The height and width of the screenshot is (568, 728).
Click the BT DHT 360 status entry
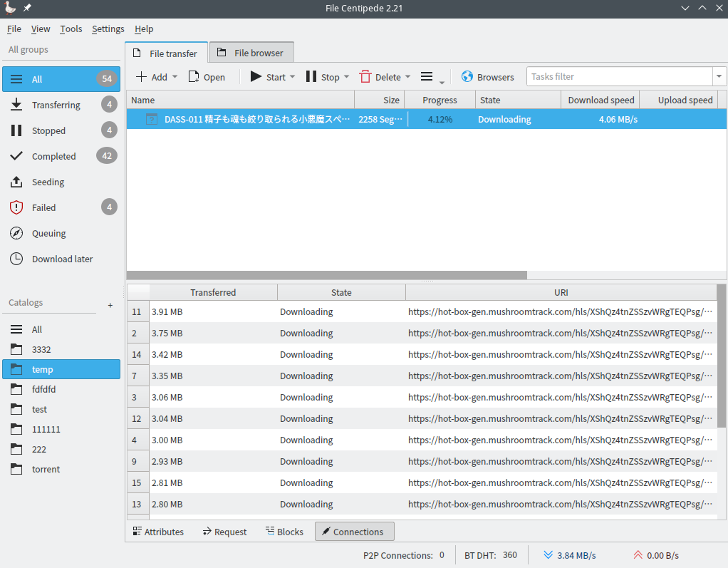point(491,555)
